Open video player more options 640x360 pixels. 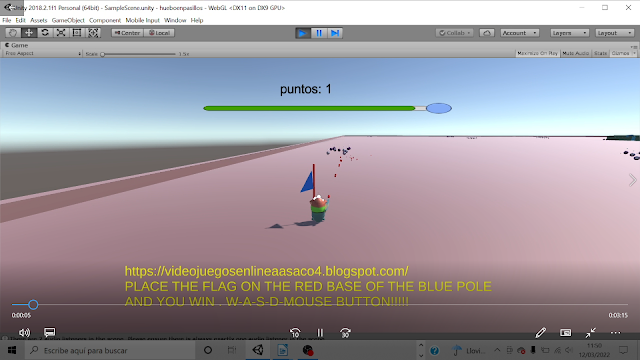tap(616, 333)
